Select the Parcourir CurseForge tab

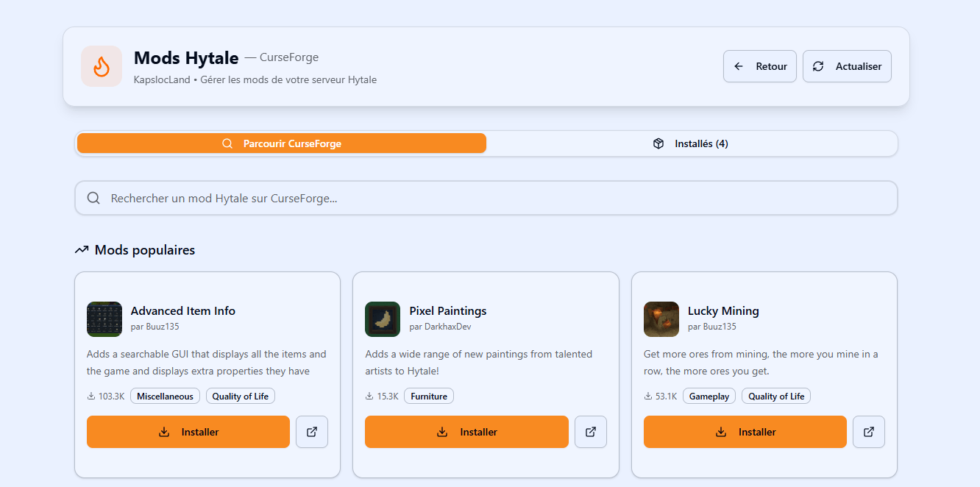282,143
